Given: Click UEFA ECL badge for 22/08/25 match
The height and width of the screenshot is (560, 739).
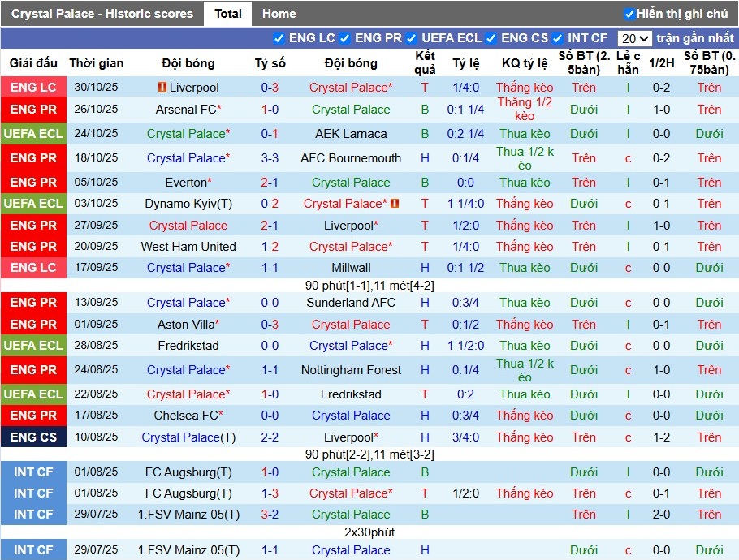Looking at the screenshot, I should [x=33, y=394].
